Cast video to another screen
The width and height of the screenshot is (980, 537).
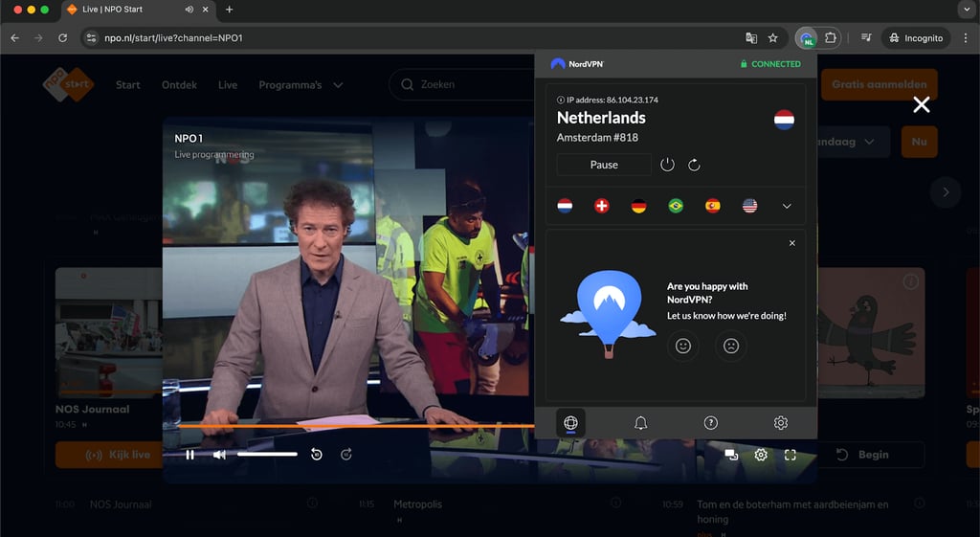tap(731, 455)
